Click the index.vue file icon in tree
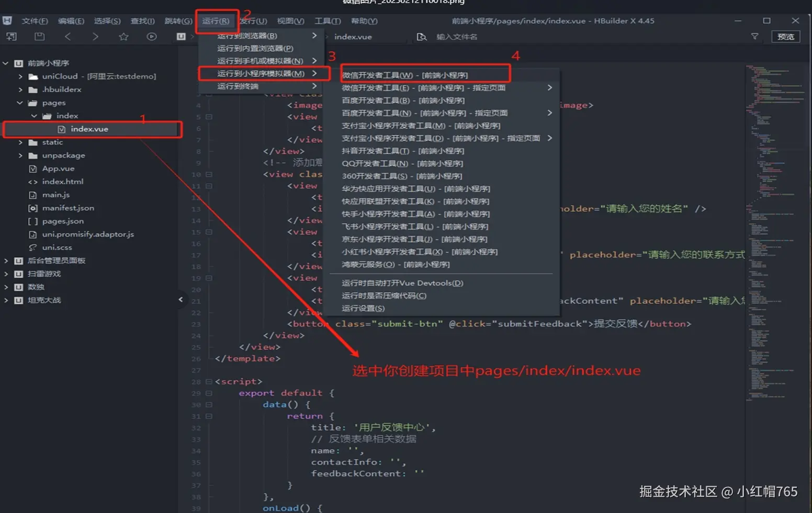Image resolution: width=812 pixels, height=513 pixels. click(62, 129)
